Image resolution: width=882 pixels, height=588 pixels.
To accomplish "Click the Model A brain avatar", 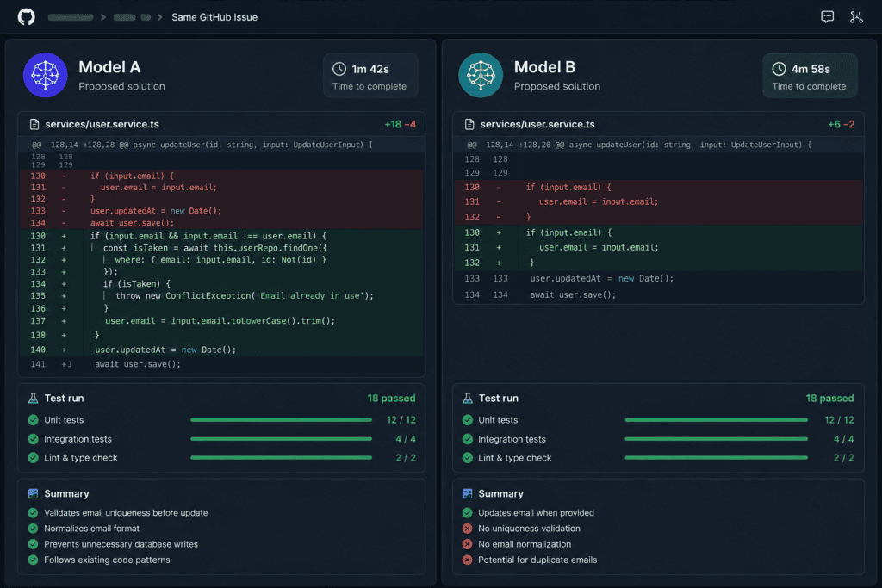I will point(46,75).
